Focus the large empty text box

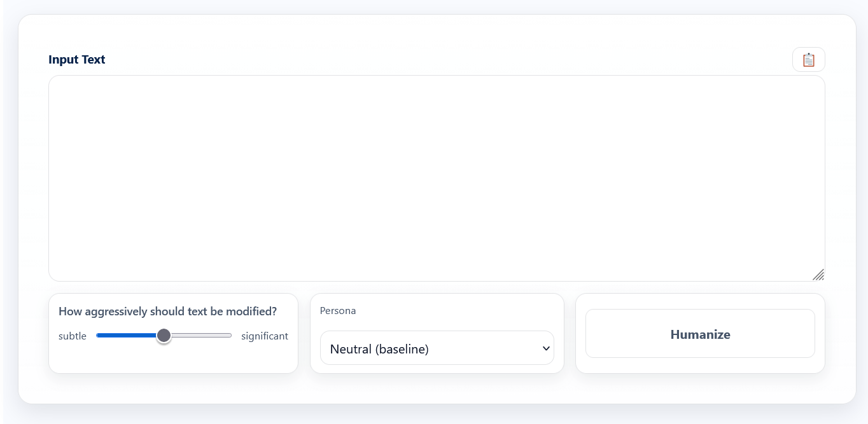coord(437,178)
